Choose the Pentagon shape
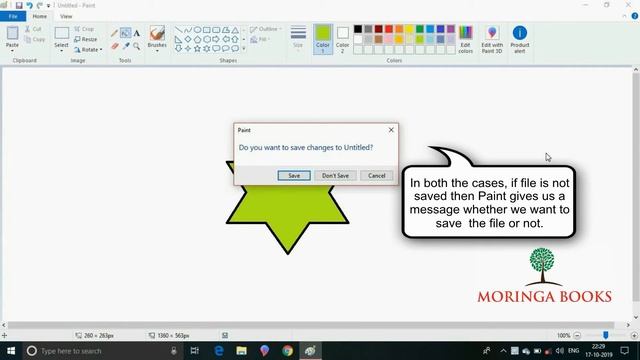Viewport: 640px width, 360px height. (x=197, y=39)
